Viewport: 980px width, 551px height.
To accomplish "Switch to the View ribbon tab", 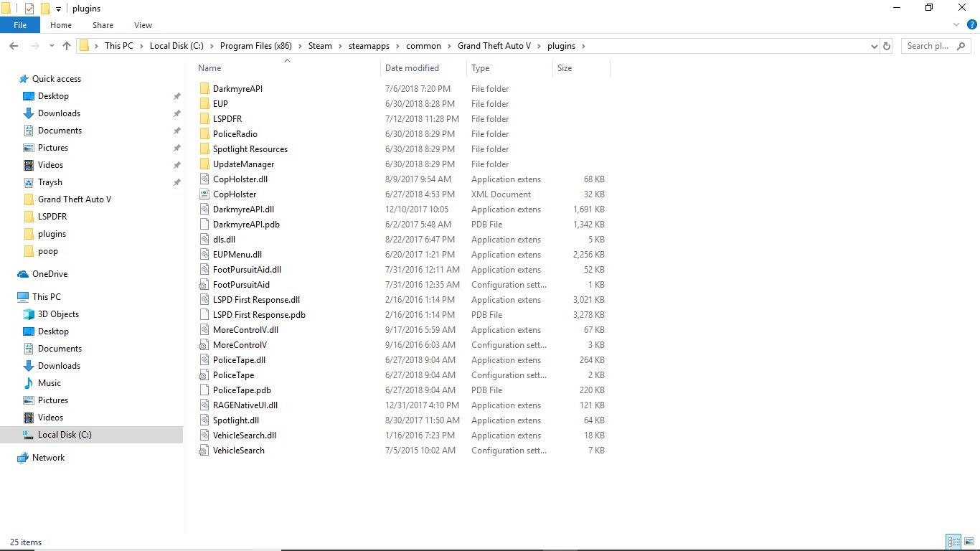I will [143, 25].
